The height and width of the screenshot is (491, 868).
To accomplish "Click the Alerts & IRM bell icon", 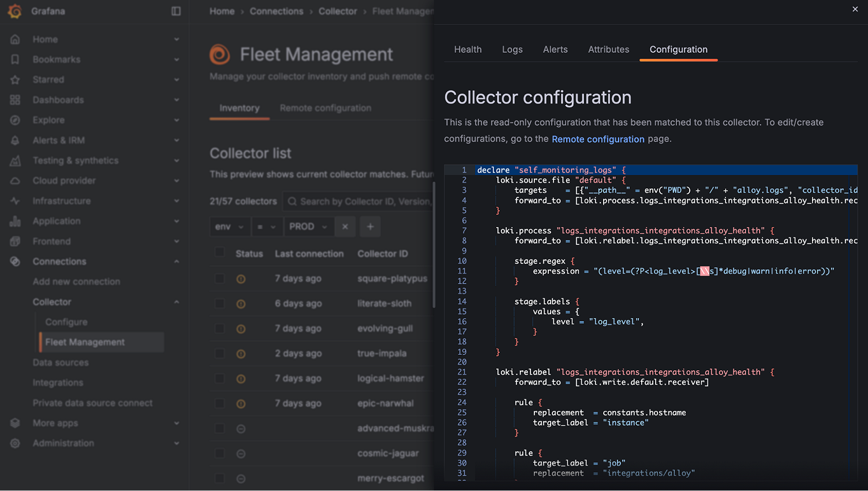I will 16,140.
